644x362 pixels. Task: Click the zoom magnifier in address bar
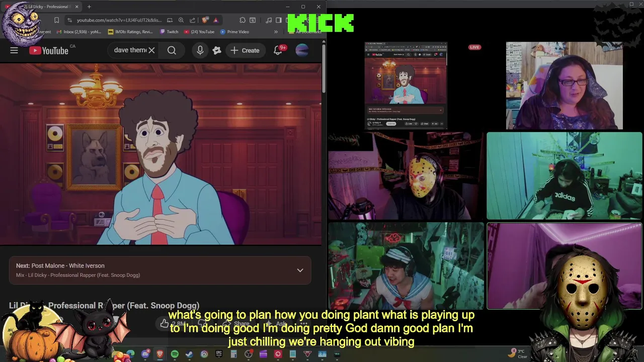click(181, 20)
